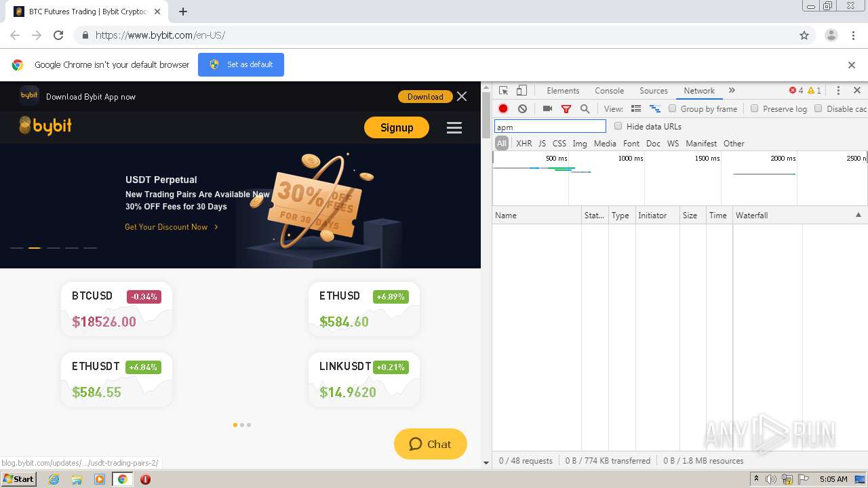Check the Hide data URLs box

[x=618, y=126]
